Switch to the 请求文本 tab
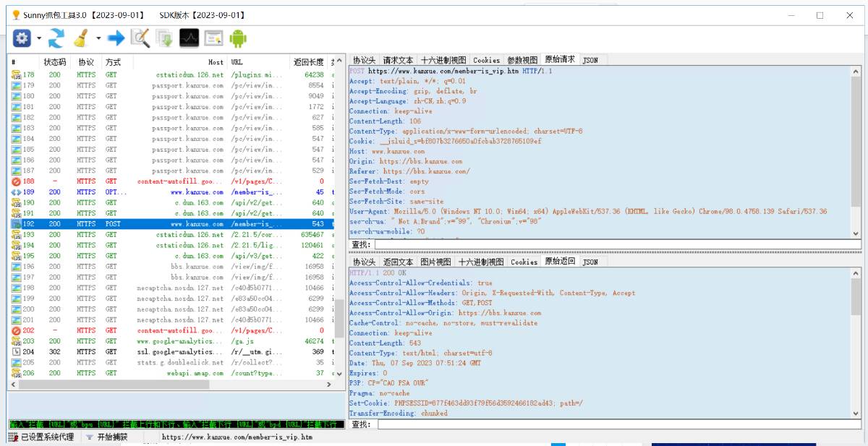Screen dimensions: 868x446 pyautogui.click(x=398, y=61)
